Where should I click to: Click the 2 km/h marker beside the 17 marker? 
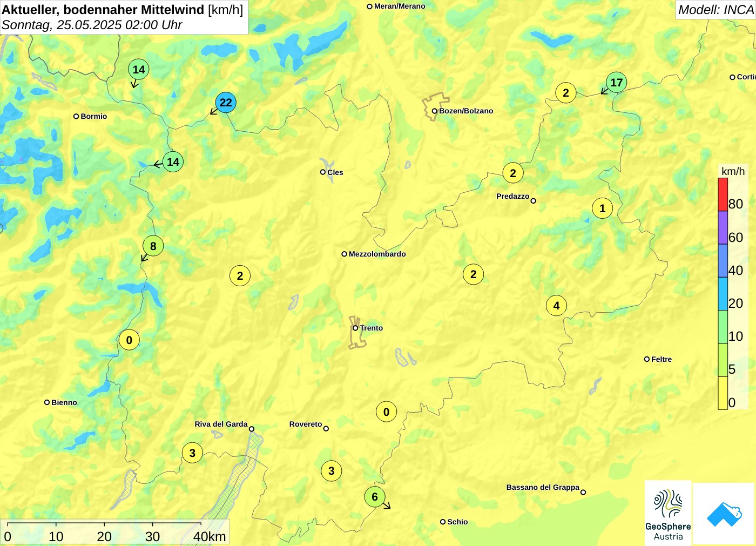point(566,93)
